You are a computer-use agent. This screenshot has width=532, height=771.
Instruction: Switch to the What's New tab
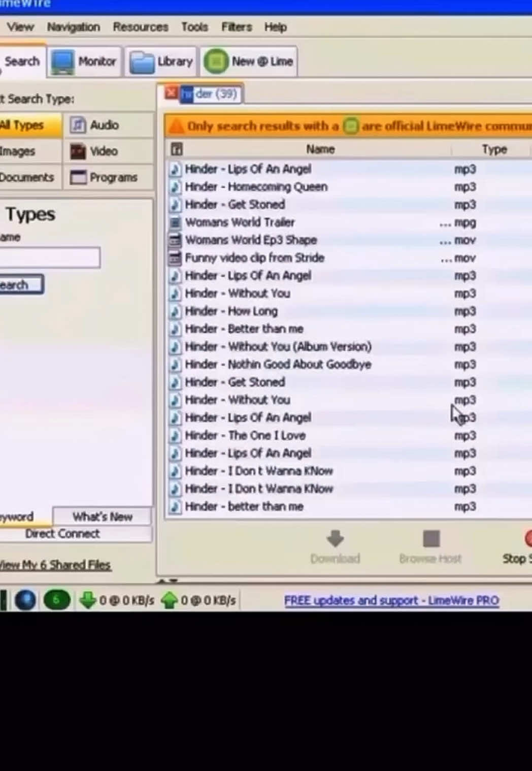click(x=102, y=517)
